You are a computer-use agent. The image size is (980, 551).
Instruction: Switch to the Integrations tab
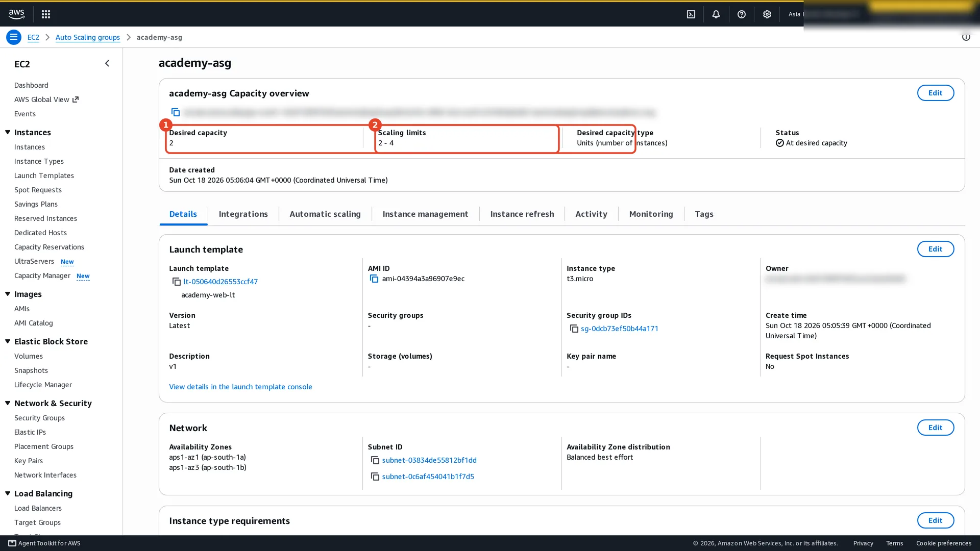pos(243,214)
